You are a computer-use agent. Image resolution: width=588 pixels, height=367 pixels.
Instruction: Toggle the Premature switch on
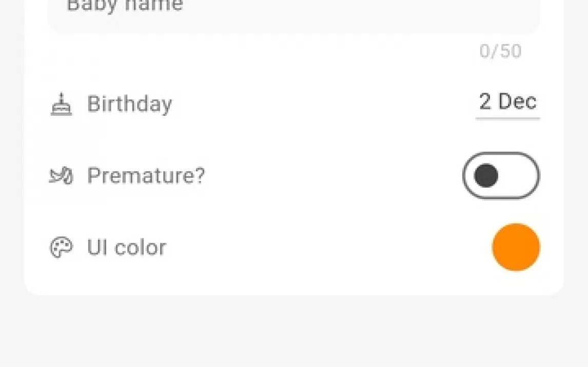pyautogui.click(x=501, y=176)
